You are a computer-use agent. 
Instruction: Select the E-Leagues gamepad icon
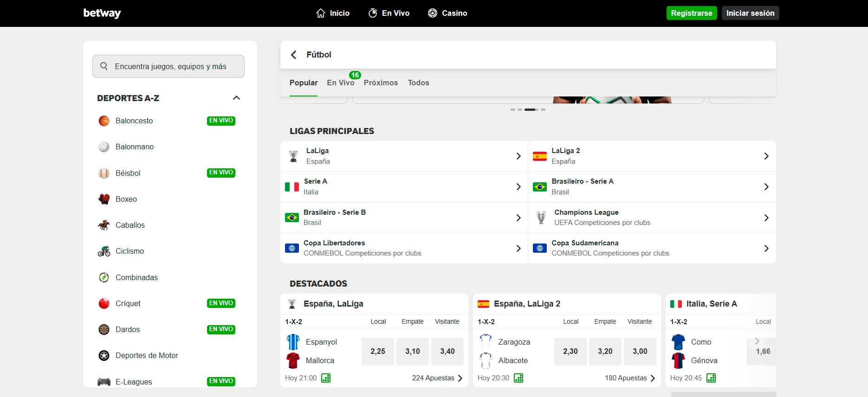pos(104,382)
